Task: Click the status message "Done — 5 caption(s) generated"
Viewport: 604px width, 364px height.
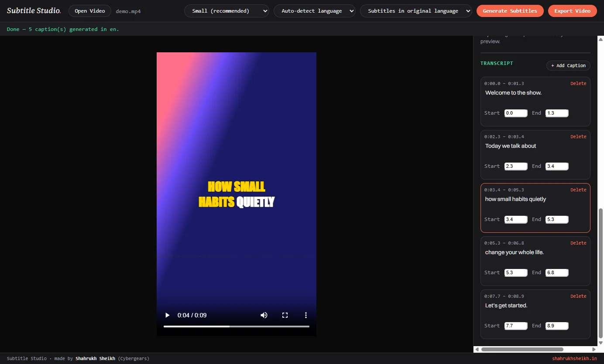Action: pyautogui.click(x=63, y=29)
